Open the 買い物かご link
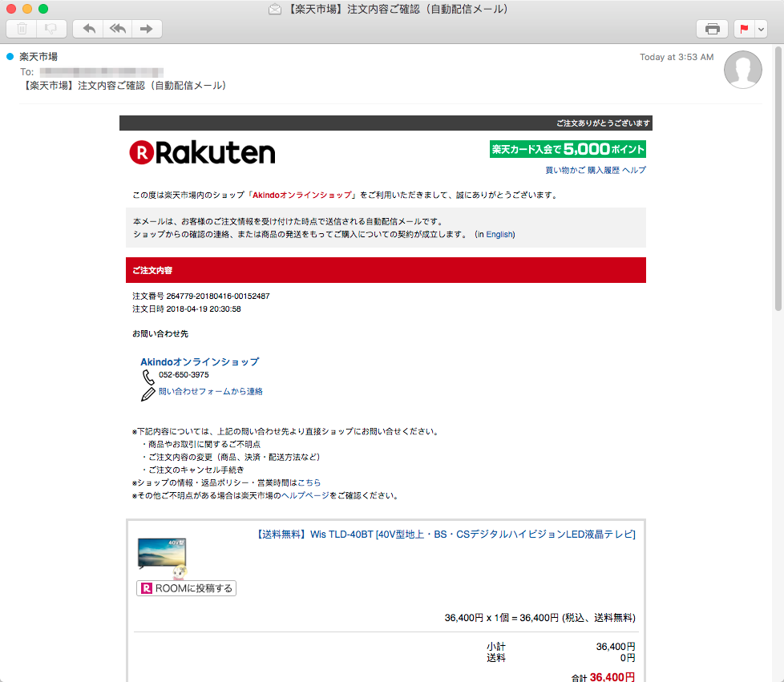Image resolution: width=784 pixels, height=682 pixels. 565,170
